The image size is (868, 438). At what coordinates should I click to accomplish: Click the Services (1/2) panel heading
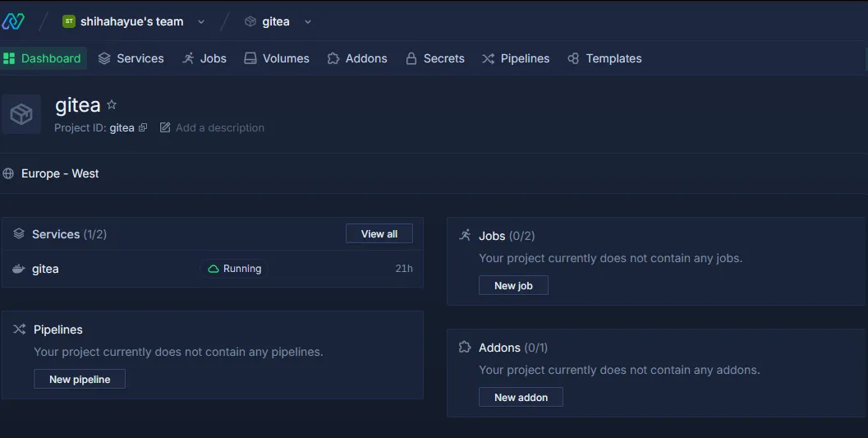[69, 234]
